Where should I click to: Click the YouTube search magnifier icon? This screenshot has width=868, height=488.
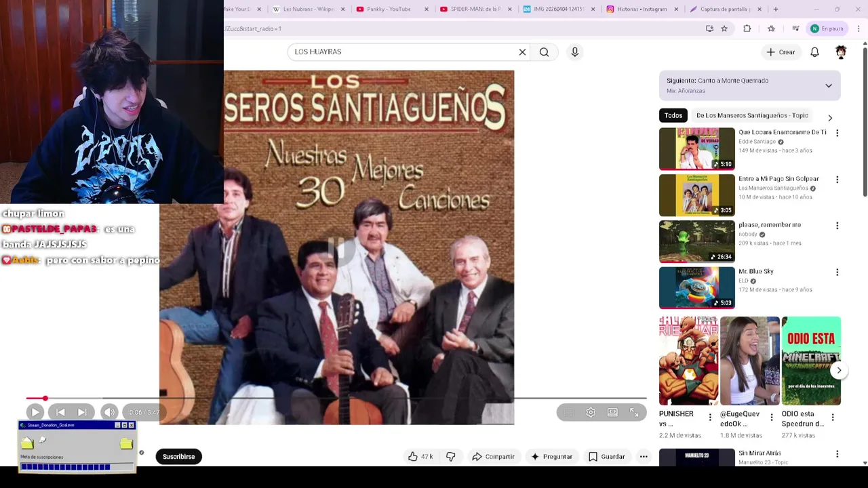point(544,52)
